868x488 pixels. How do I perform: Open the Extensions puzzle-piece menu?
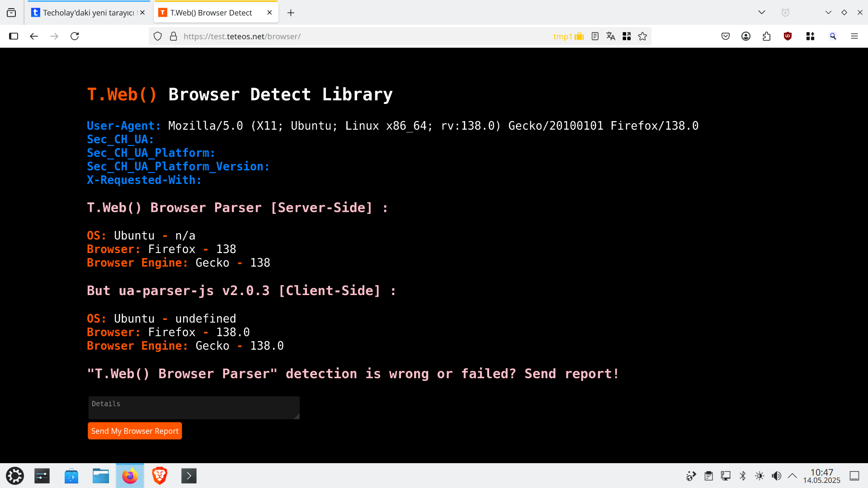tap(767, 36)
